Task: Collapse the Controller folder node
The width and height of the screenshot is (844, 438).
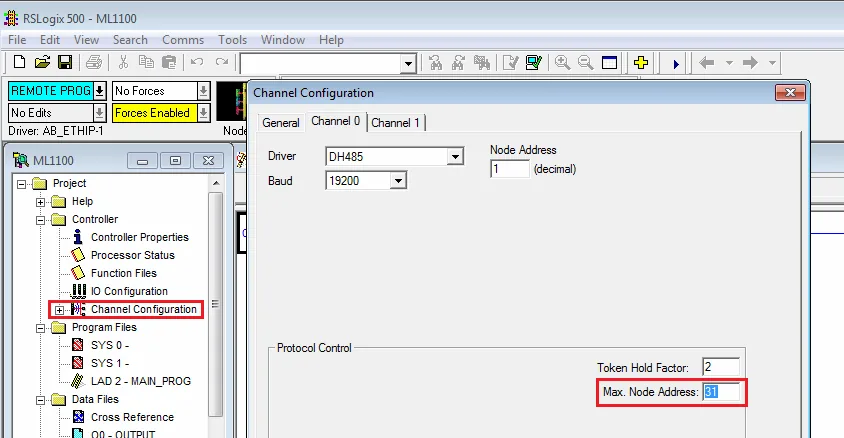Action: [40, 220]
